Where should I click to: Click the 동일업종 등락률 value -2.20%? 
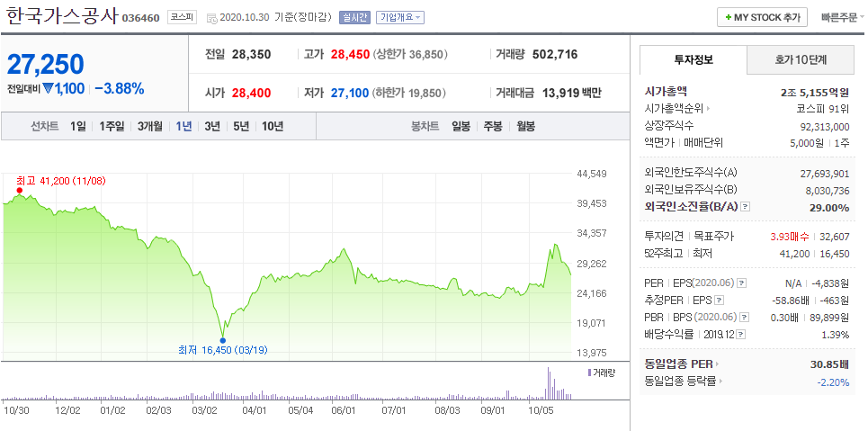pos(833,382)
